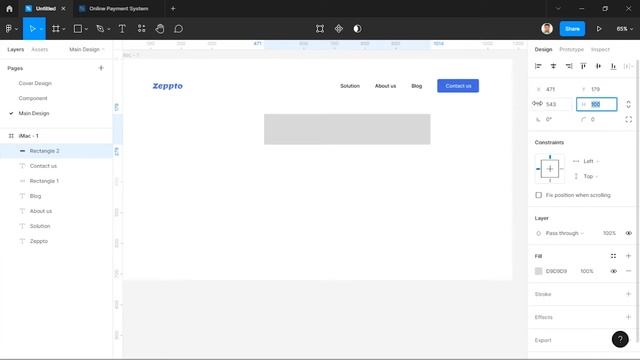640x360 pixels.
Task: Open a new file tab
Action: (173, 9)
